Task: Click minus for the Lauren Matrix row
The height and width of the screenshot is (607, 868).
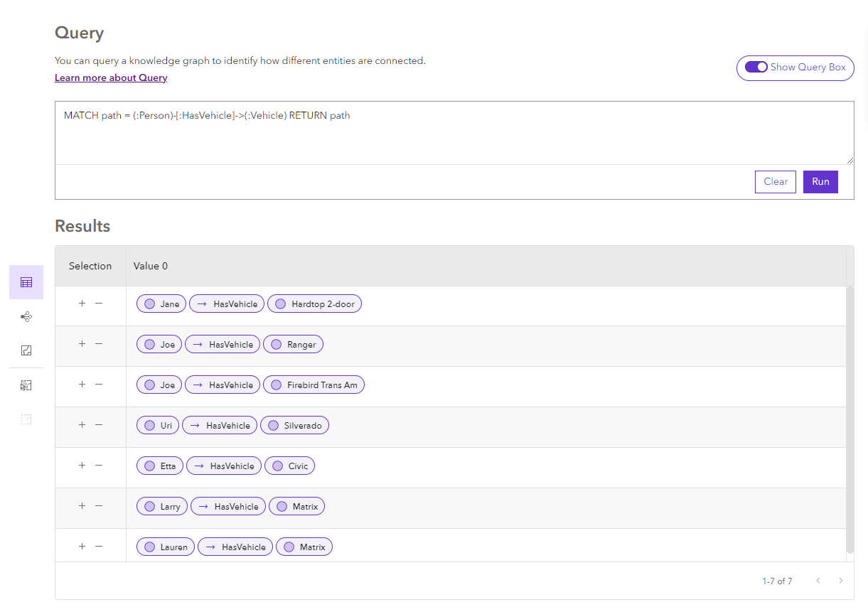Action: point(99,546)
